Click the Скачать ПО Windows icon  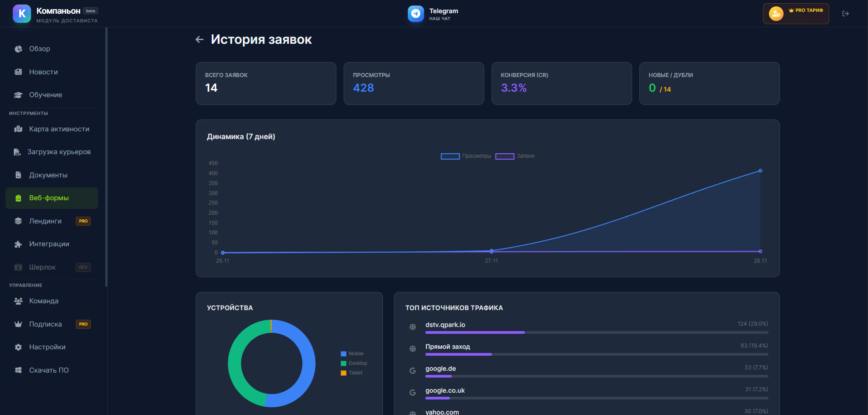(18, 370)
